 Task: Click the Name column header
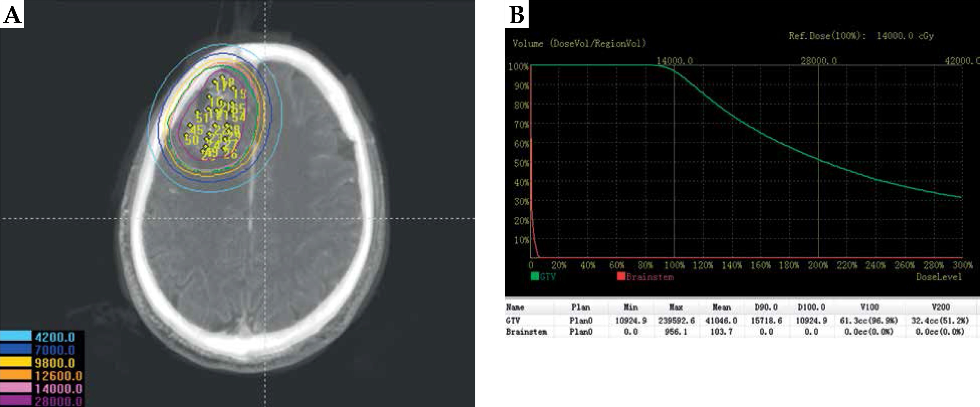[x=515, y=307]
